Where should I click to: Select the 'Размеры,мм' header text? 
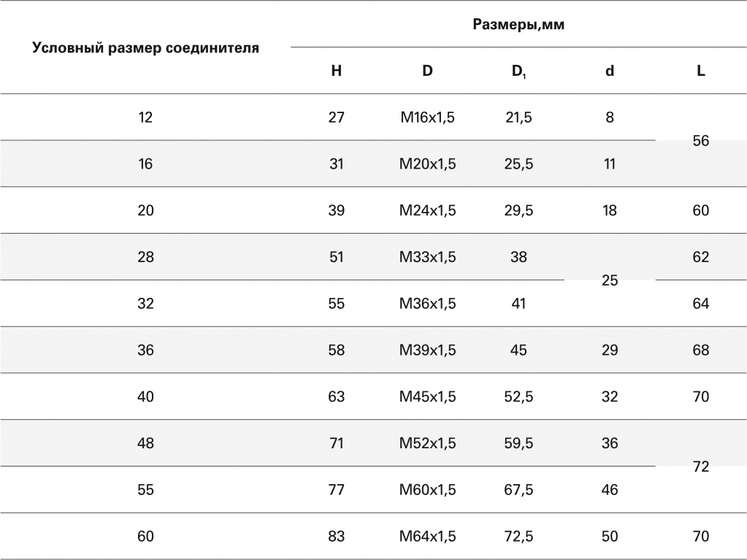click(x=518, y=24)
